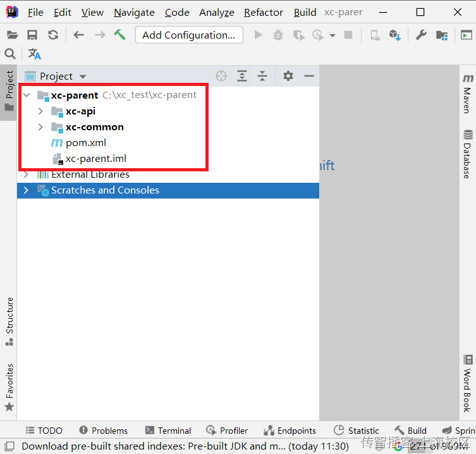The width and height of the screenshot is (476, 454).
Task: Open the Endpoints tool window
Action: coord(290,431)
